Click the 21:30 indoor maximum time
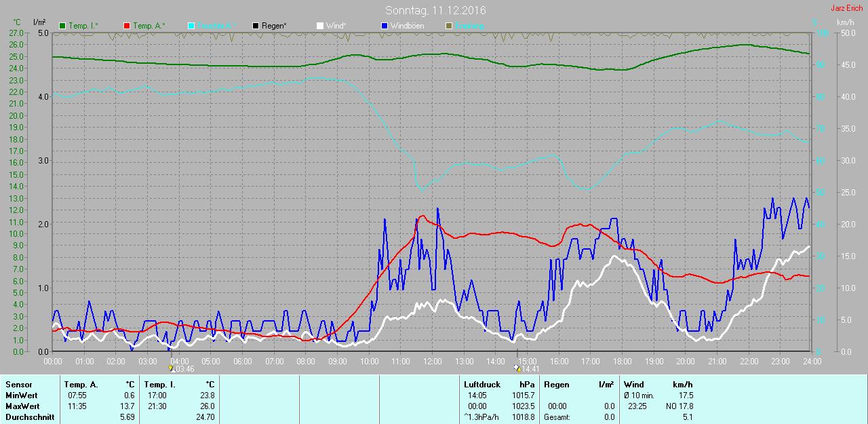 coord(157,406)
